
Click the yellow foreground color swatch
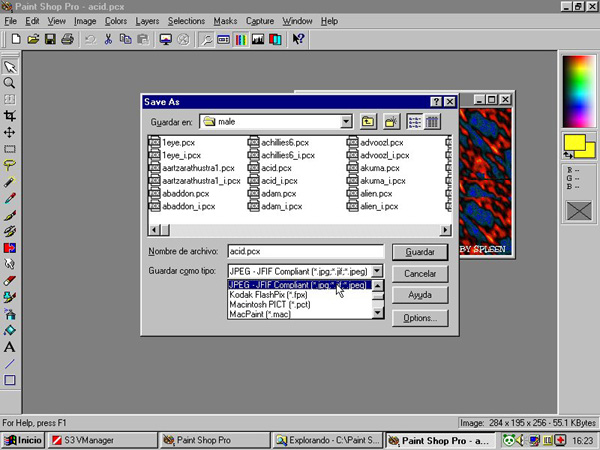(x=574, y=142)
